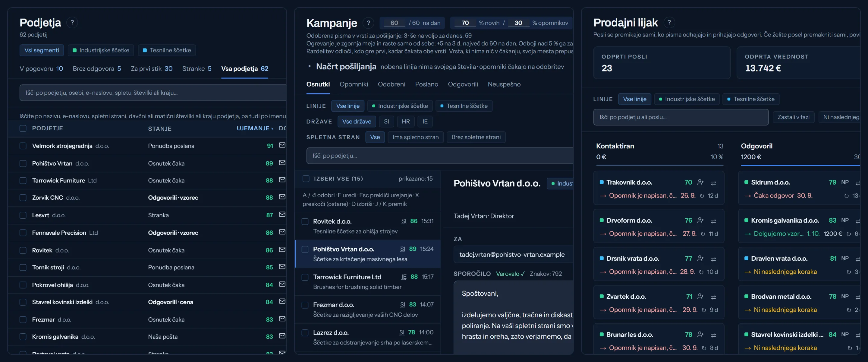Sort by Ujemanje column header
Screen dimensions: 868x362
click(x=255, y=128)
